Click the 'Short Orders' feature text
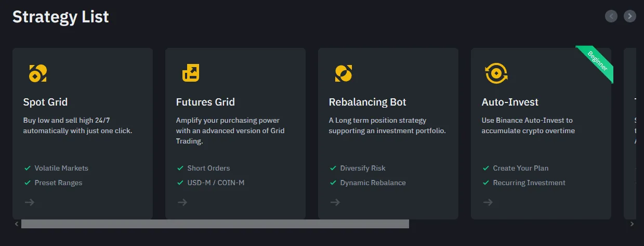 [208, 168]
